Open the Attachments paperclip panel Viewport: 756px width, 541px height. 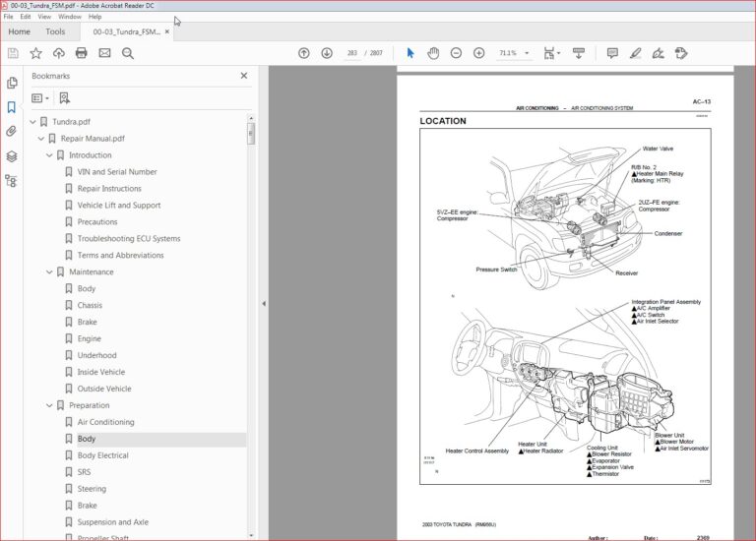pos(12,131)
